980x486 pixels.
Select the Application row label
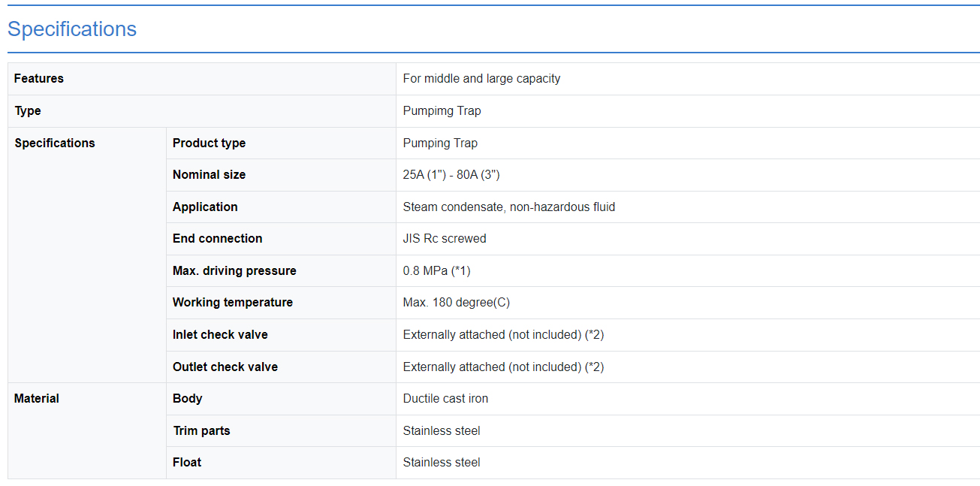point(205,207)
